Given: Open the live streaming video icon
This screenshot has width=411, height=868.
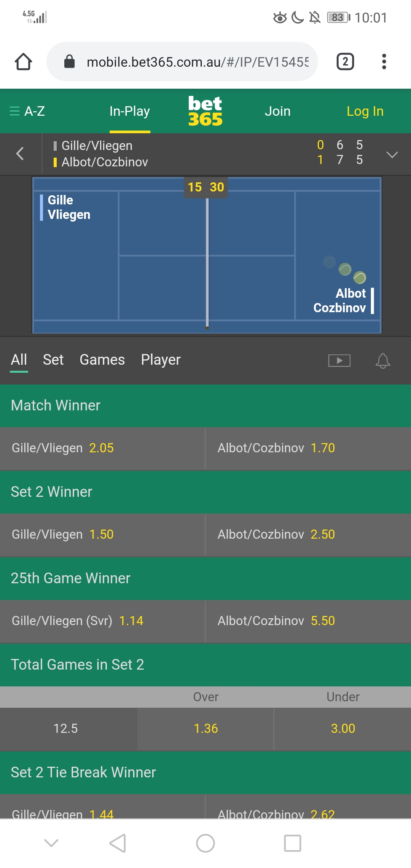Looking at the screenshot, I should 339,360.
